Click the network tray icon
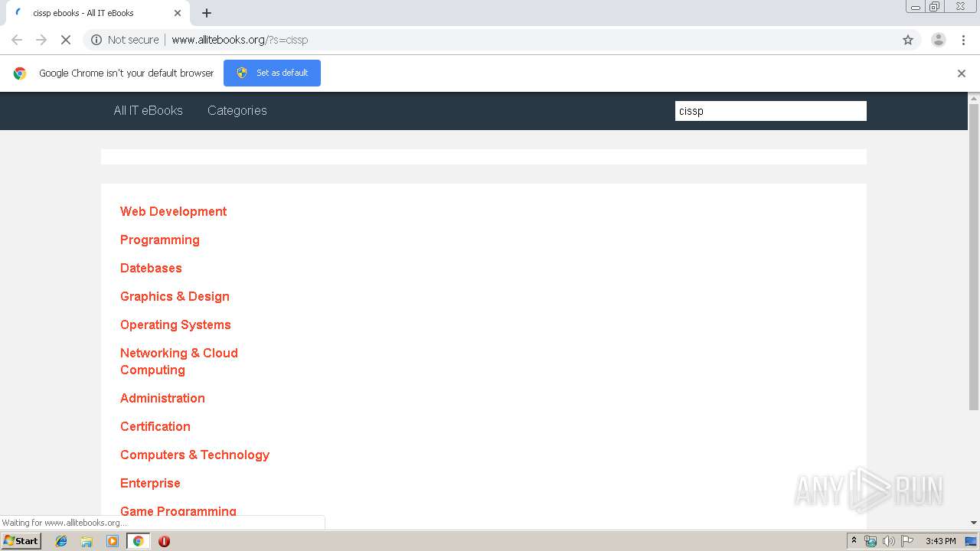The width and height of the screenshot is (980, 551). point(871,541)
